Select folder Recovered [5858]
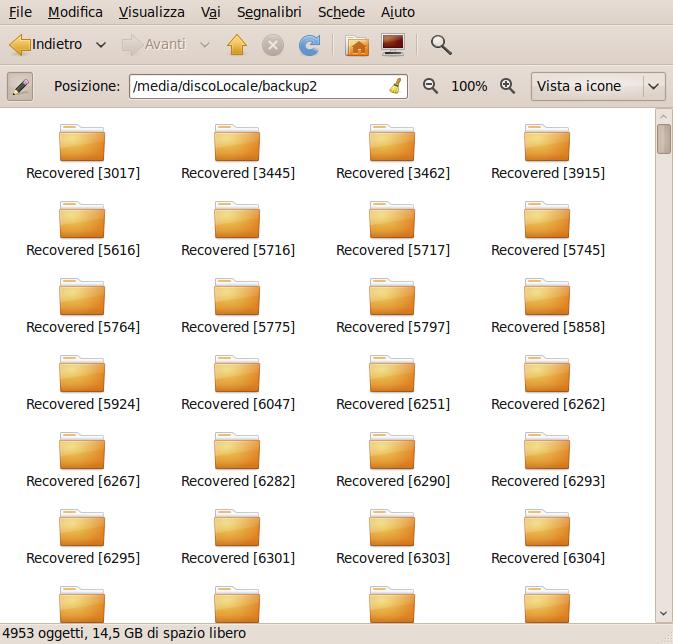Image resolution: width=673 pixels, height=644 pixels. click(547, 307)
